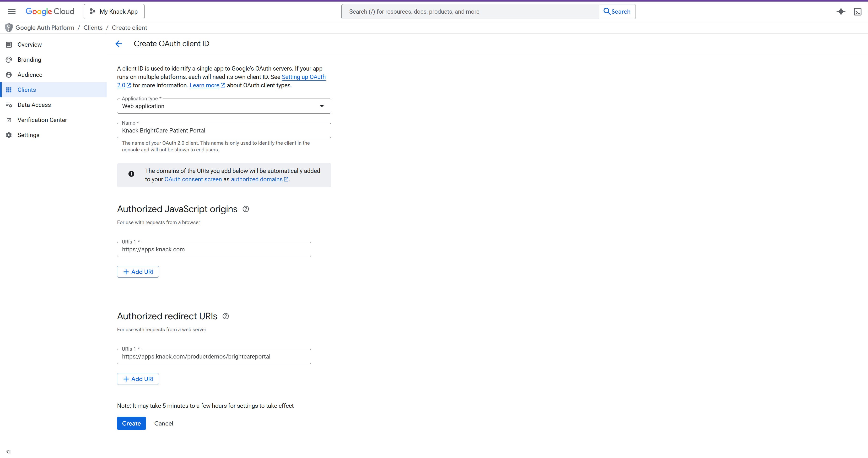Viewport: 868px width, 458px height.
Task: Open the Verification Center sidebar item
Action: coord(42,120)
